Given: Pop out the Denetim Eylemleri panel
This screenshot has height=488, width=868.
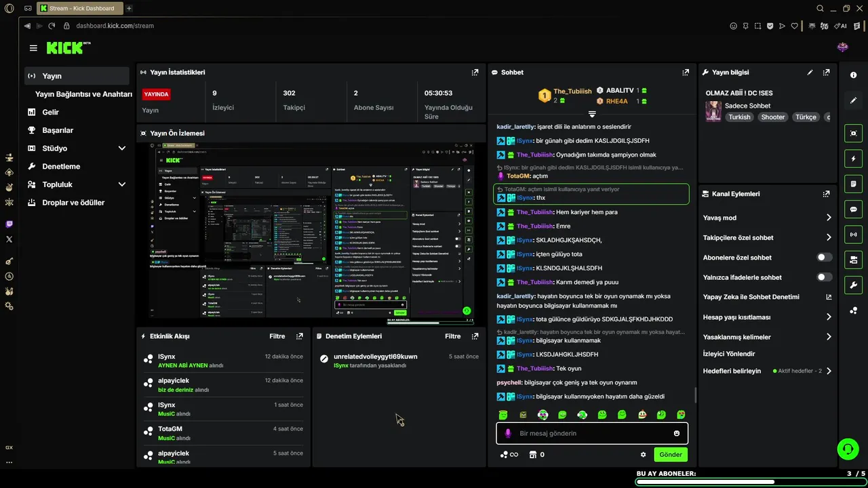Looking at the screenshot, I should click(x=475, y=336).
